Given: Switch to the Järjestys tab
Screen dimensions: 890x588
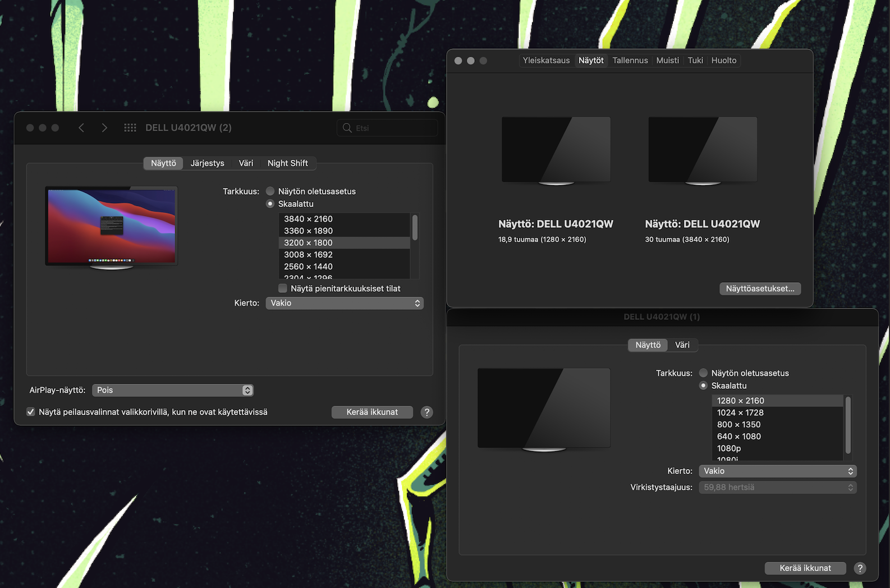Looking at the screenshot, I should [208, 163].
